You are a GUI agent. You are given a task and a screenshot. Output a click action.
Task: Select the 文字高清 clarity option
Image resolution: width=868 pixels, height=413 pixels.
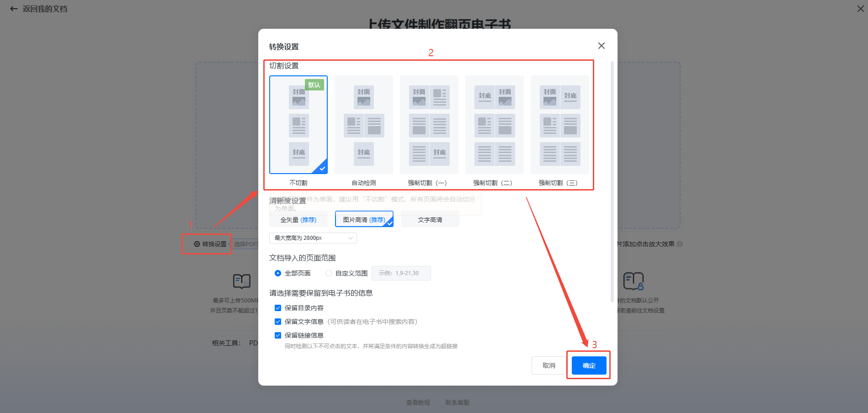pos(430,220)
